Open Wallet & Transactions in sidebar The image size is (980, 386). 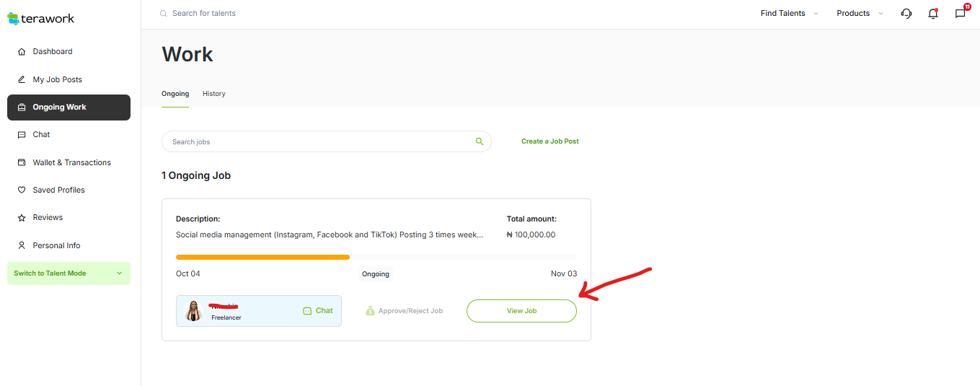[x=71, y=162]
